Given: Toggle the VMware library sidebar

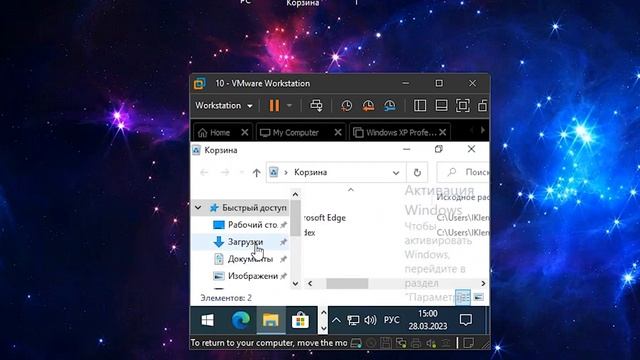Looking at the screenshot, I should coord(420,106).
